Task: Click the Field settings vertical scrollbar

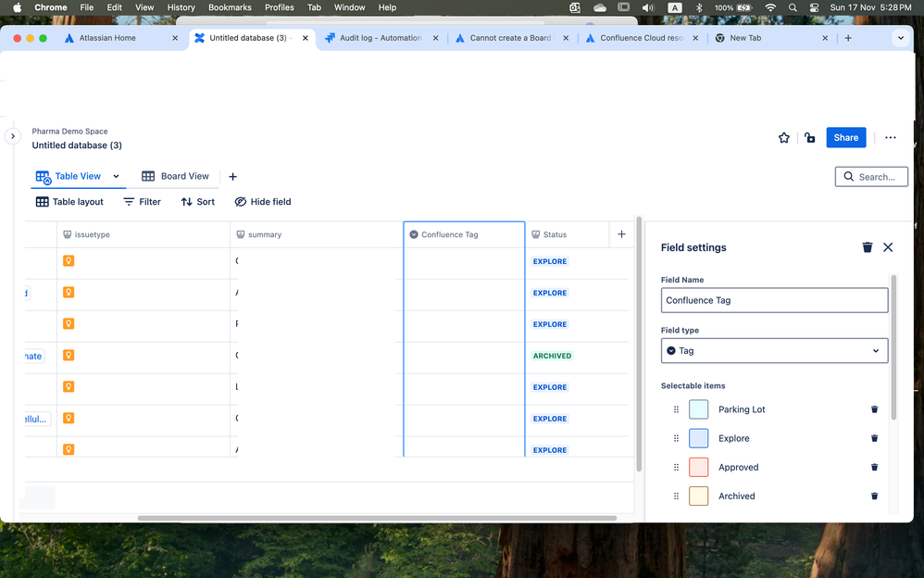Action: pos(893,346)
